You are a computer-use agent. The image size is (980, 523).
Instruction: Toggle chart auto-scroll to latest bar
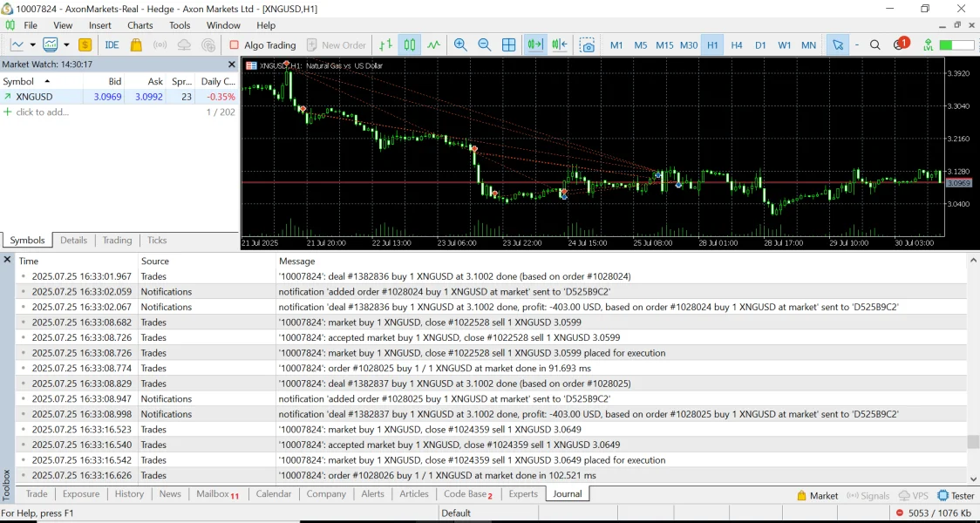point(534,45)
